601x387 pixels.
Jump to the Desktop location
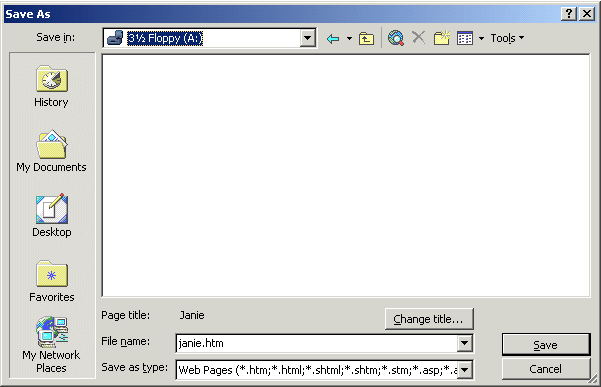[51, 216]
